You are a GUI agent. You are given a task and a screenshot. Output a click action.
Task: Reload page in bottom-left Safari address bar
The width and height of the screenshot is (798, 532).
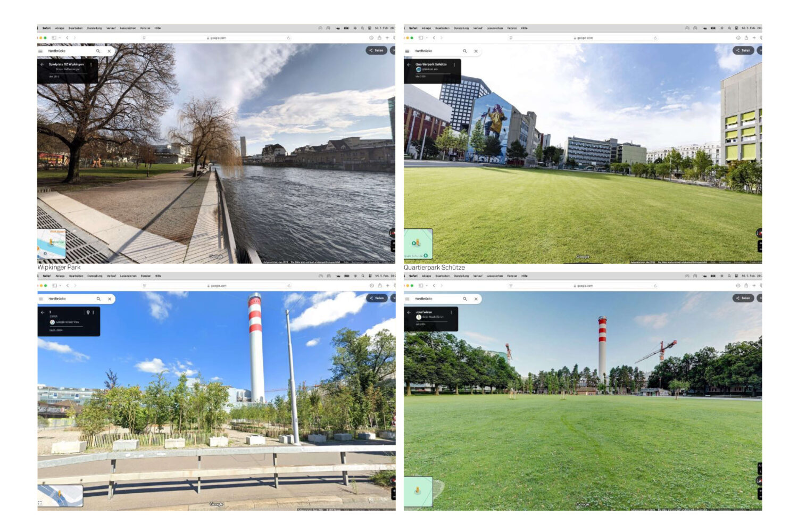click(289, 286)
